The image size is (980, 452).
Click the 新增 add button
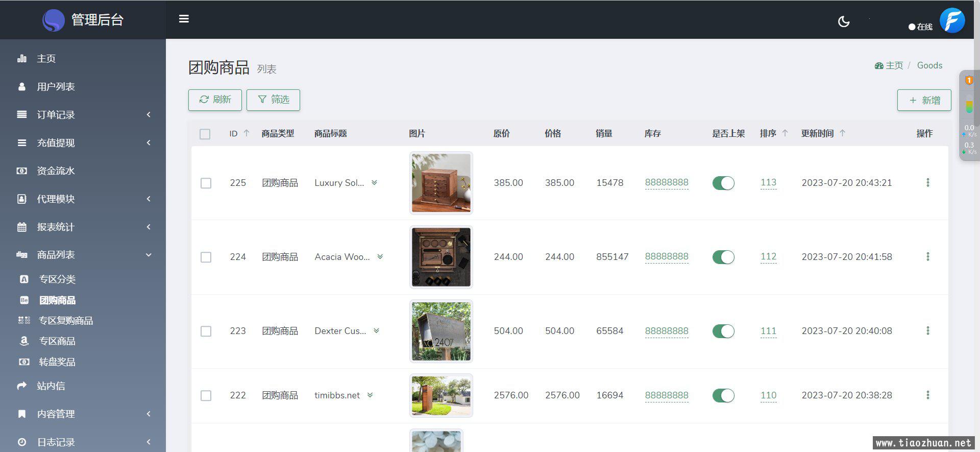click(924, 101)
